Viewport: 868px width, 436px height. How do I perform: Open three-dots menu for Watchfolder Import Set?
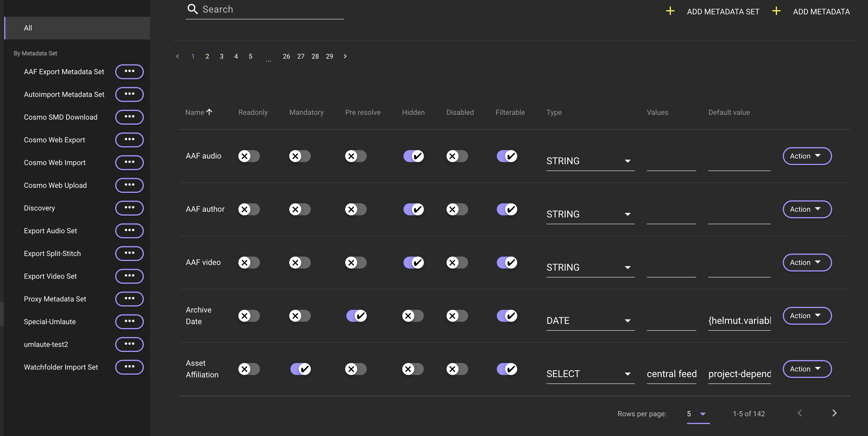coord(130,367)
